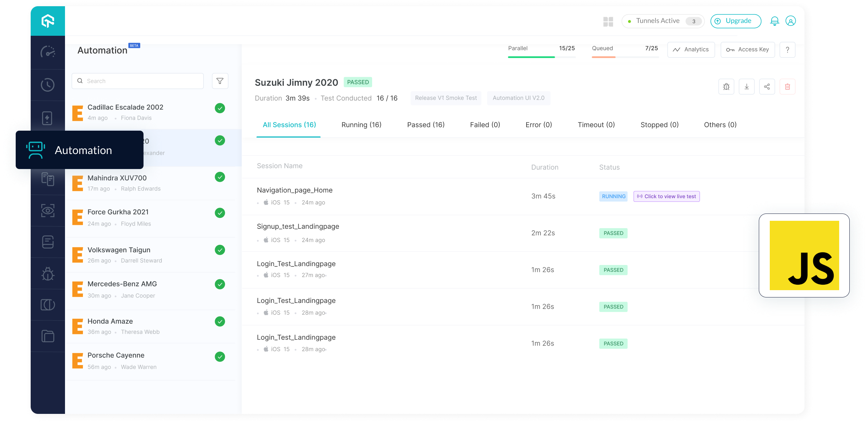Click the bug report icon button

(x=726, y=86)
